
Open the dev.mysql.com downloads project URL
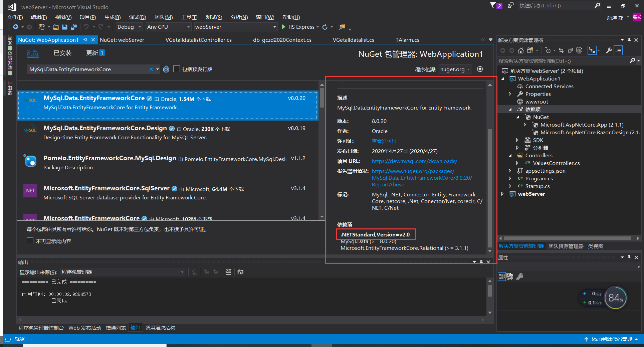coord(414,161)
